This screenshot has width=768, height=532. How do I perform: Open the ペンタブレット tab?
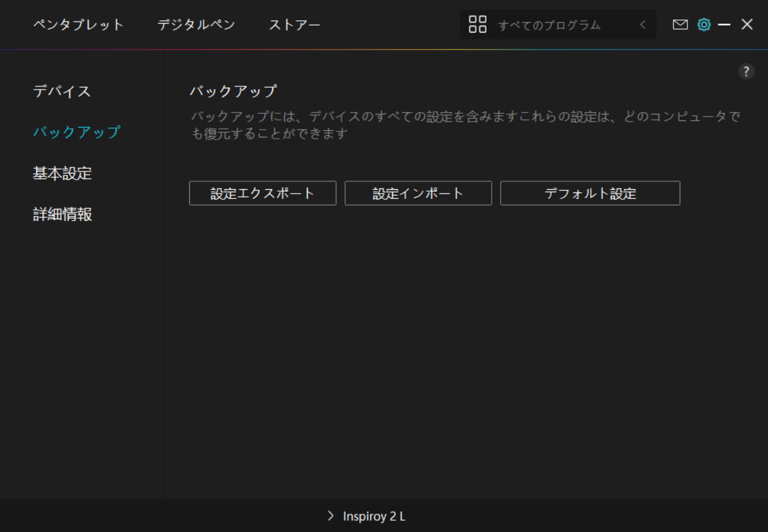[79, 25]
